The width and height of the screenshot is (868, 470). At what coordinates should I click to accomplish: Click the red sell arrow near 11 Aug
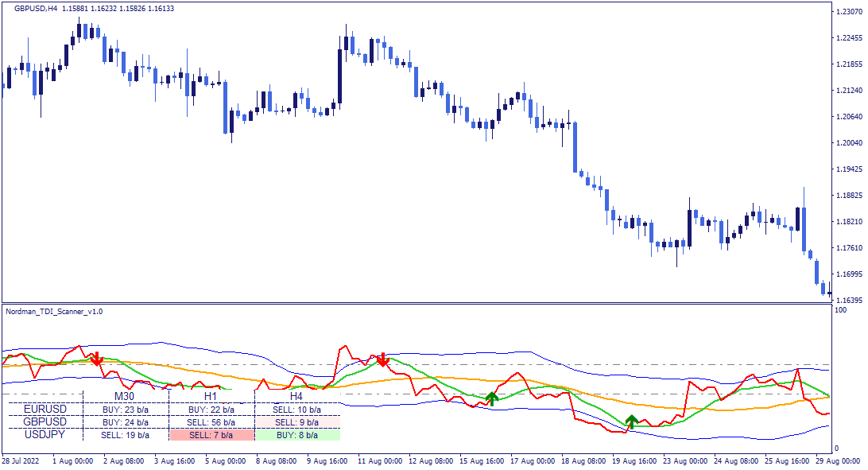coord(382,359)
